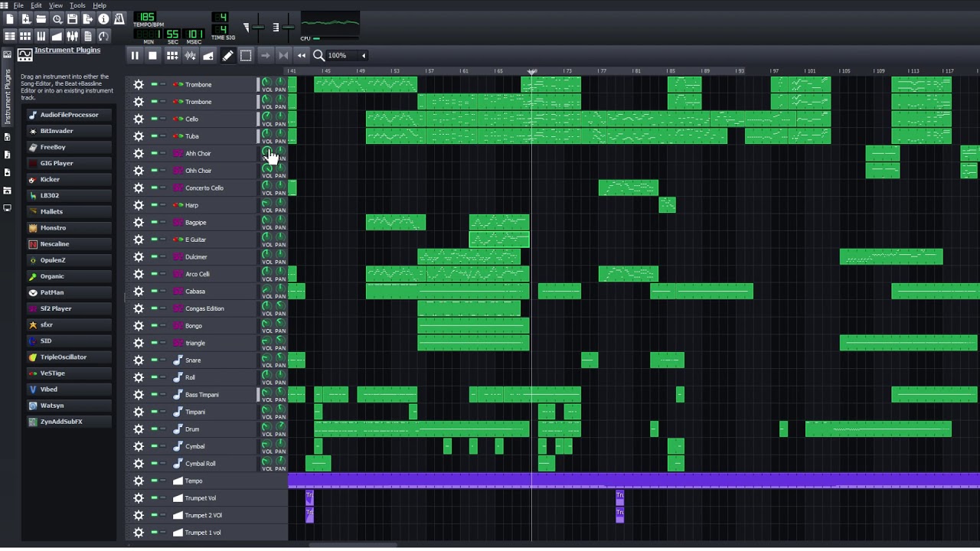Select the Sf2 Player plugin

[68, 308]
